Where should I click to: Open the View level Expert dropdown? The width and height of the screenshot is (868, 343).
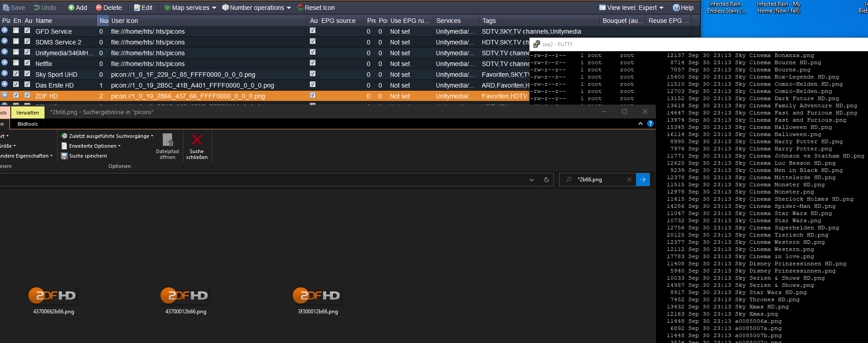click(x=632, y=8)
